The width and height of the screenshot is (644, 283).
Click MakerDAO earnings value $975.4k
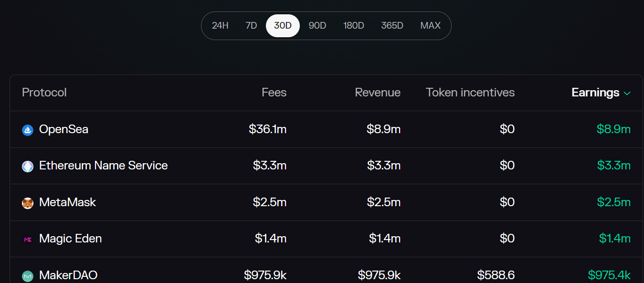(x=609, y=275)
